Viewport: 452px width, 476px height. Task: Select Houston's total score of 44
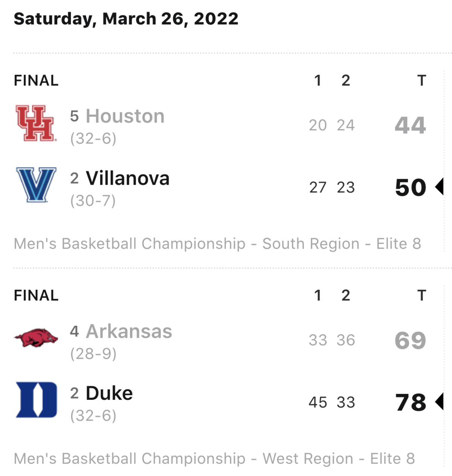pos(410,125)
